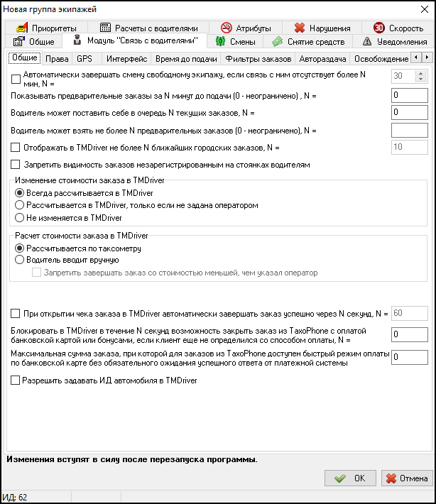Increase the N minutes spinner value
Screen dimensions: 436x504
pyautogui.click(x=420, y=73)
